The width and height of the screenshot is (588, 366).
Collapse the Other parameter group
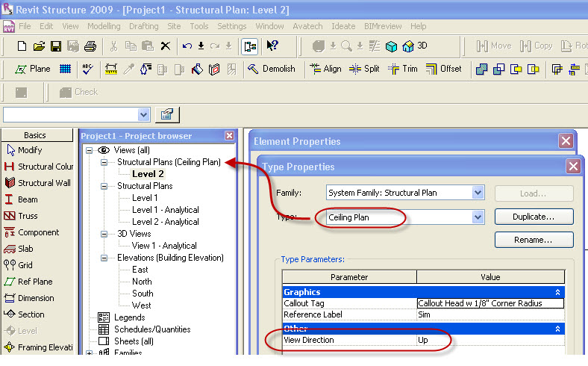(x=557, y=329)
